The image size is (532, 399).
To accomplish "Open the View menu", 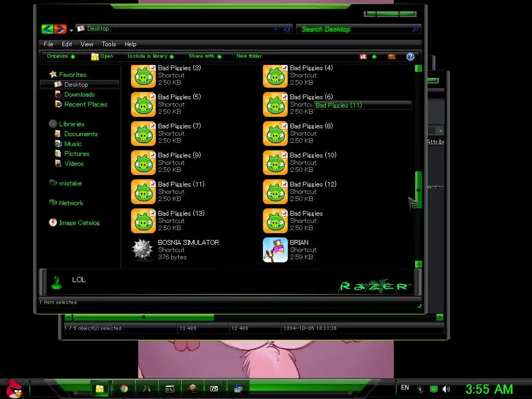I will [87, 44].
